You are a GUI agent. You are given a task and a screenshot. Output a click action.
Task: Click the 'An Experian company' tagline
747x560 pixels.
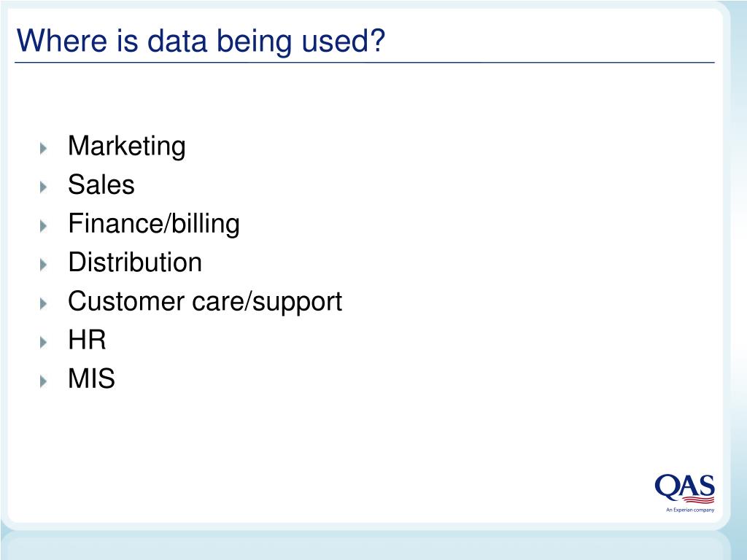tap(690, 510)
